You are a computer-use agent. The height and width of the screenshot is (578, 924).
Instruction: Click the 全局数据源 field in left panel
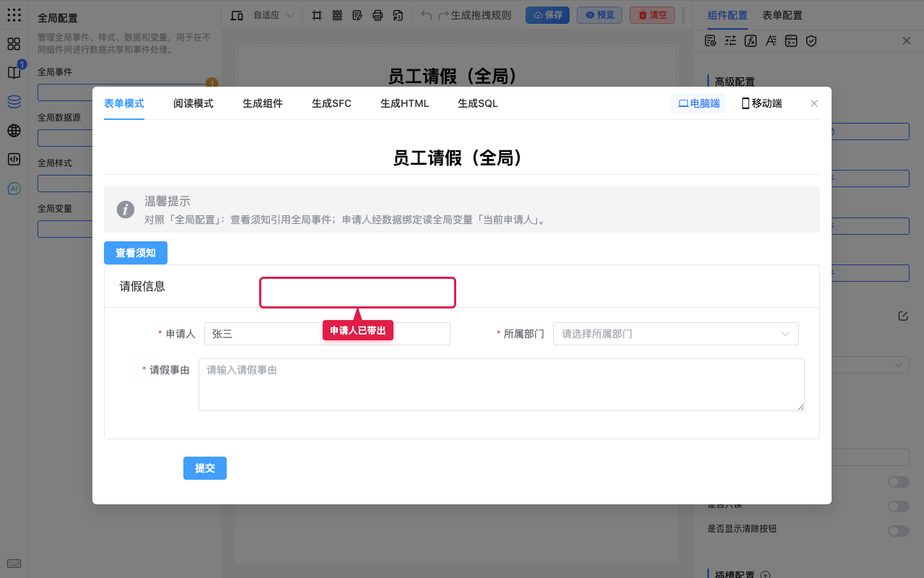tap(65, 138)
